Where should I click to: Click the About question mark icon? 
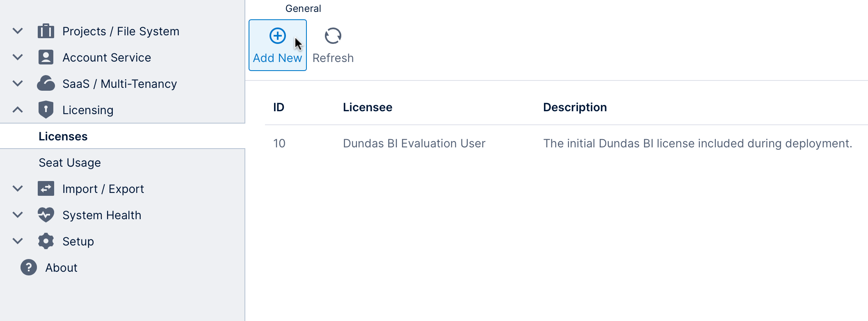point(29,267)
